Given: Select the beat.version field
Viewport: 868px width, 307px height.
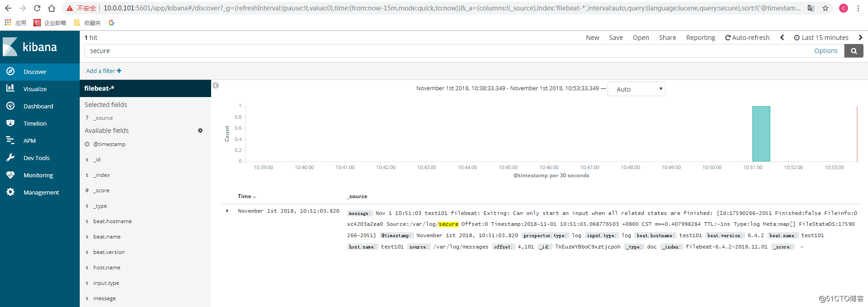Looking at the screenshot, I should pos(109,252).
